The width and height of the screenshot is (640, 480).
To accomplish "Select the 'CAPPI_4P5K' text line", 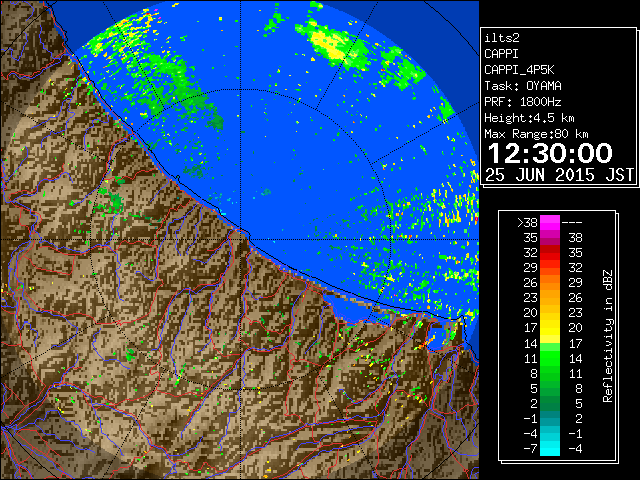I will point(519,70).
